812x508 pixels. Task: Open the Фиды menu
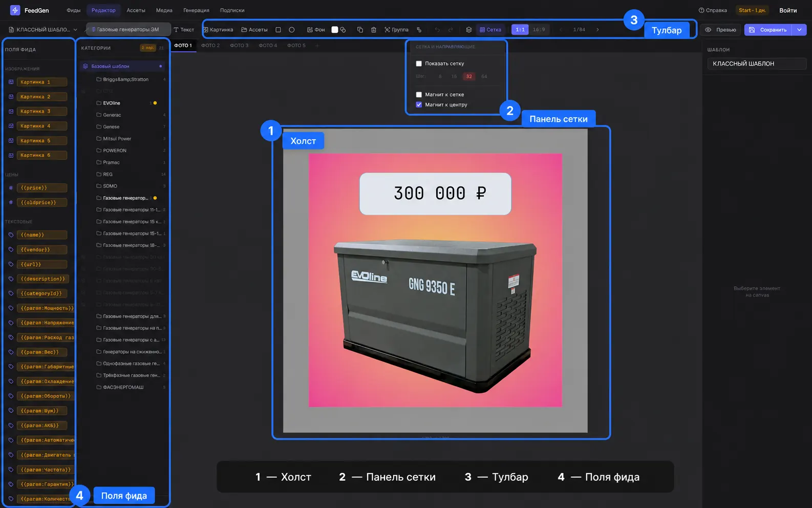[x=73, y=10]
